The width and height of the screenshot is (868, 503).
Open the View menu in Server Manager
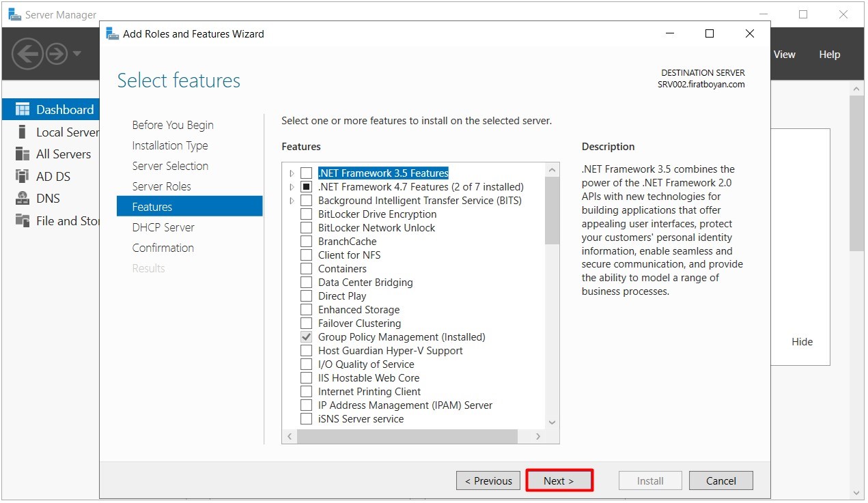pyautogui.click(x=784, y=55)
